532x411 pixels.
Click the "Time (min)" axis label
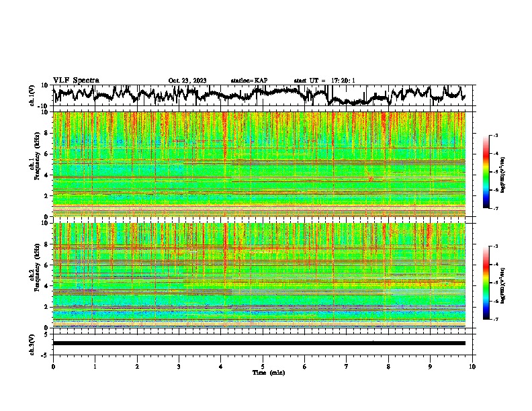click(269, 373)
